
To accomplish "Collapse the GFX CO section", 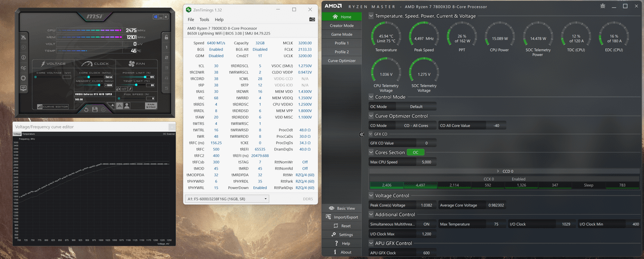I will (x=371, y=134).
